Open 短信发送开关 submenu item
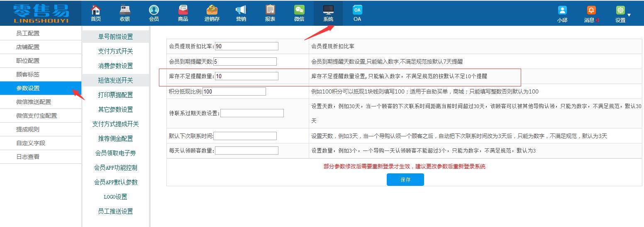The width and height of the screenshot is (644, 227). pos(115,80)
